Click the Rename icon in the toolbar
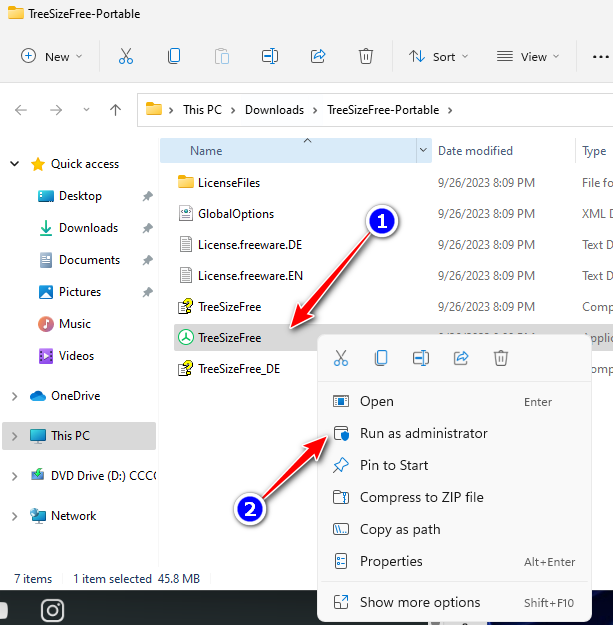Screen dimensions: 613x625 point(270,56)
